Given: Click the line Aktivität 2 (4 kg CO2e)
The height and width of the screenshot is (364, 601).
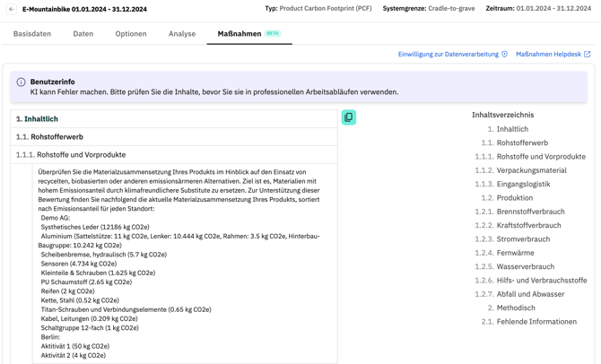Looking at the screenshot, I should coord(74,356).
